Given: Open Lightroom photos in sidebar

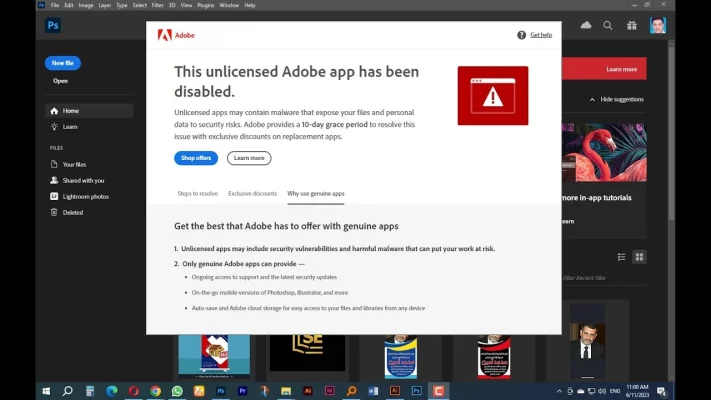Looking at the screenshot, I should pyautogui.click(x=85, y=196).
